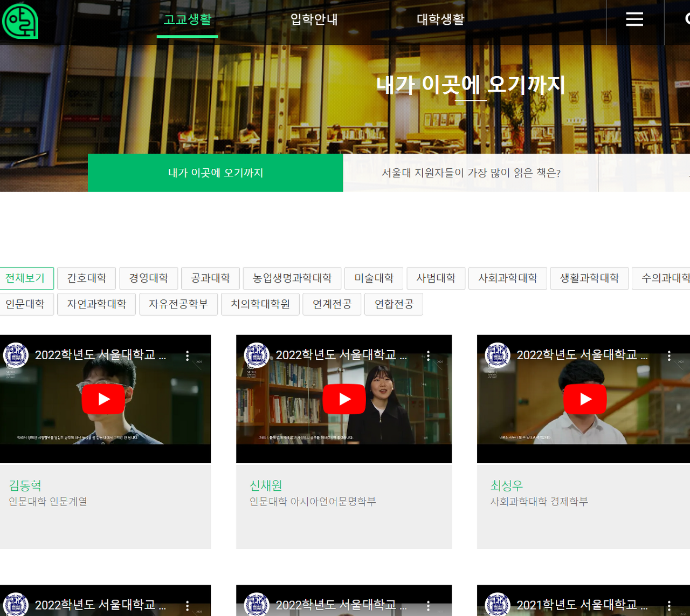Switch to 서울대 지원자들이 가장 많이 읽은 책 tab

pyautogui.click(x=471, y=173)
